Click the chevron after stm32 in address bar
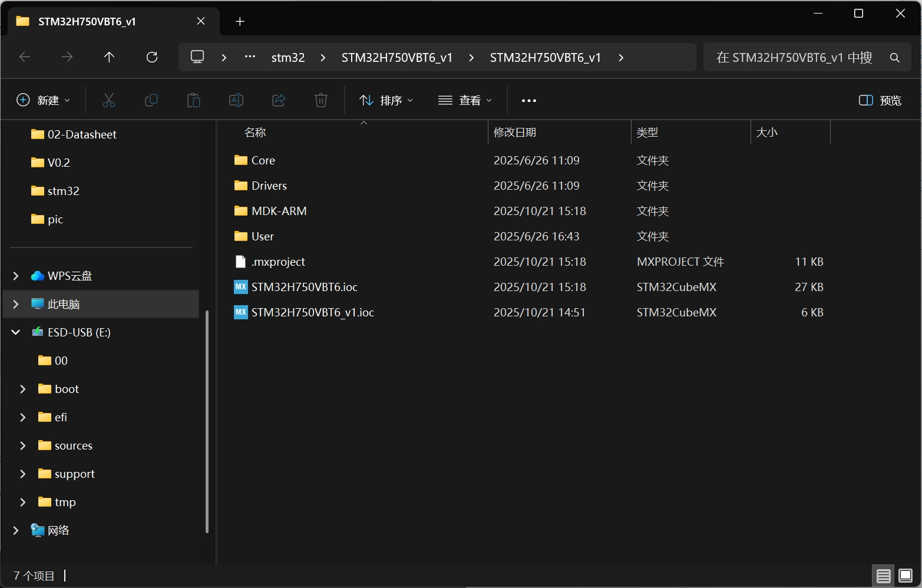This screenshot has height=588, width=922. (323, 58)
